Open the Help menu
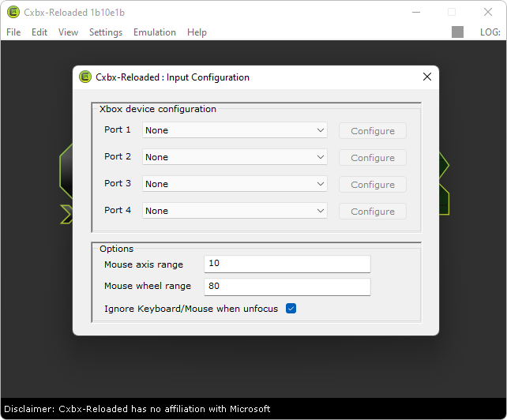507x420 pixels. (x=197, y=32)
